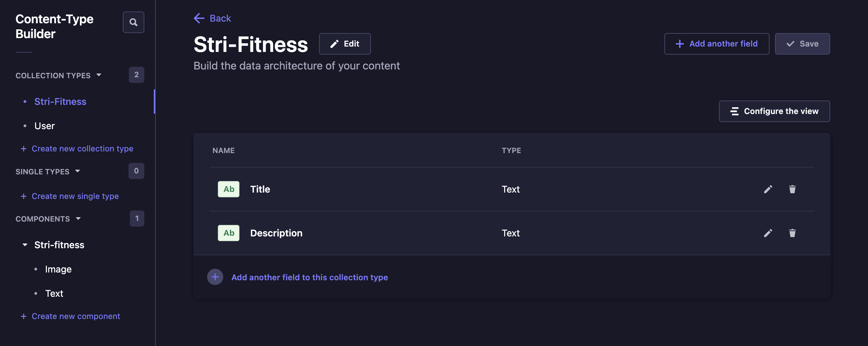Delete the Description field with trash icon

(792, 233)
